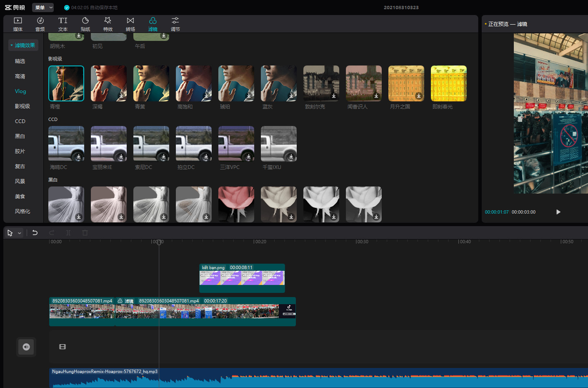This screenshot has width=588, height=388.
Task: Click the track cover film icon
Action: (x=63, y=347)
